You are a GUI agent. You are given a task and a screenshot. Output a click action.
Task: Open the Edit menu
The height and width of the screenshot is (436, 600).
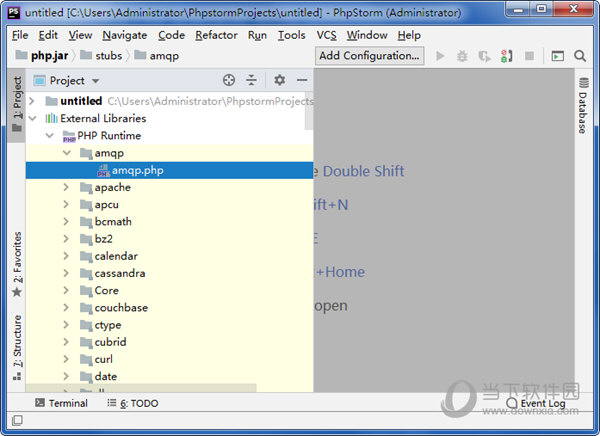click(x=48, y=35)
